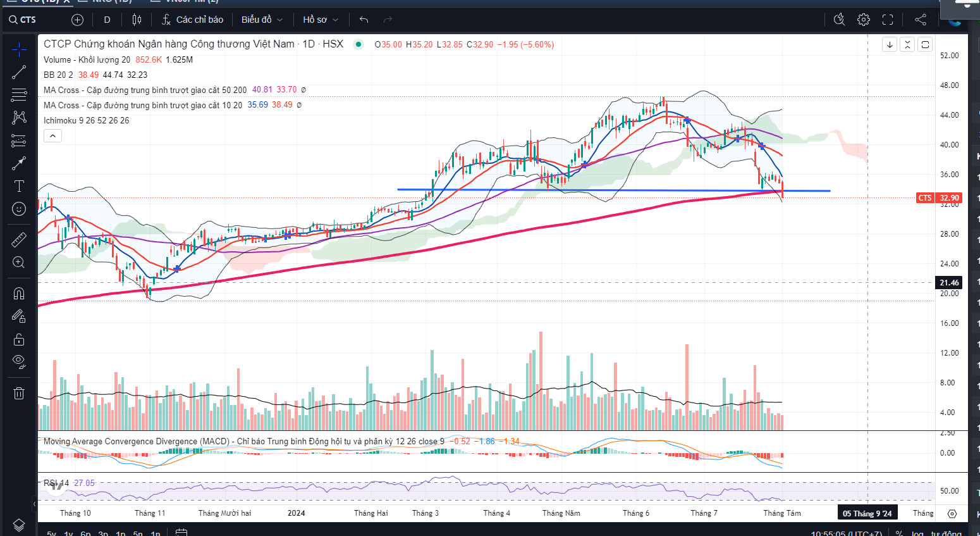Activate the zoom in tool

tap(19, 263)
